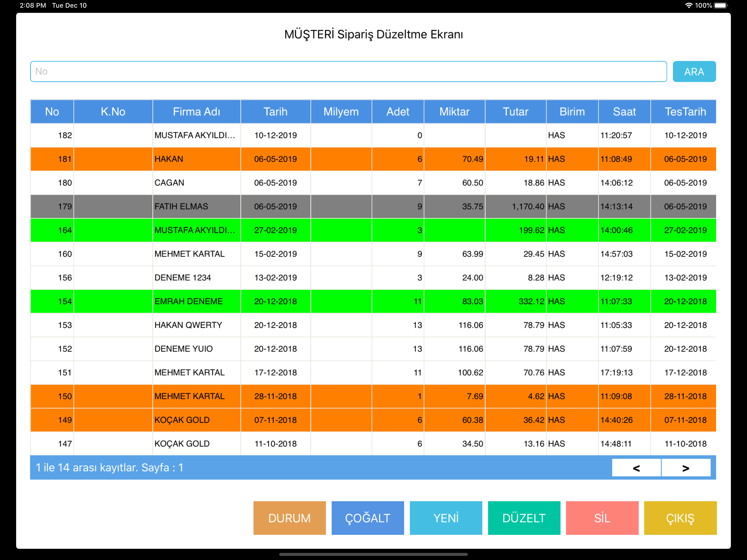Click the Tutar column header
747x560 pixels.
pyautogui.click(x=515, y=112)
